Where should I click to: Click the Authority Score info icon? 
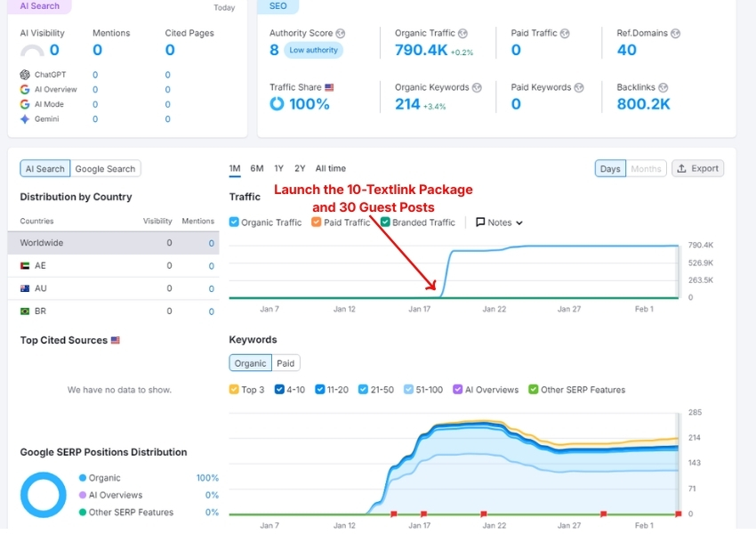(x=340, y=33)
